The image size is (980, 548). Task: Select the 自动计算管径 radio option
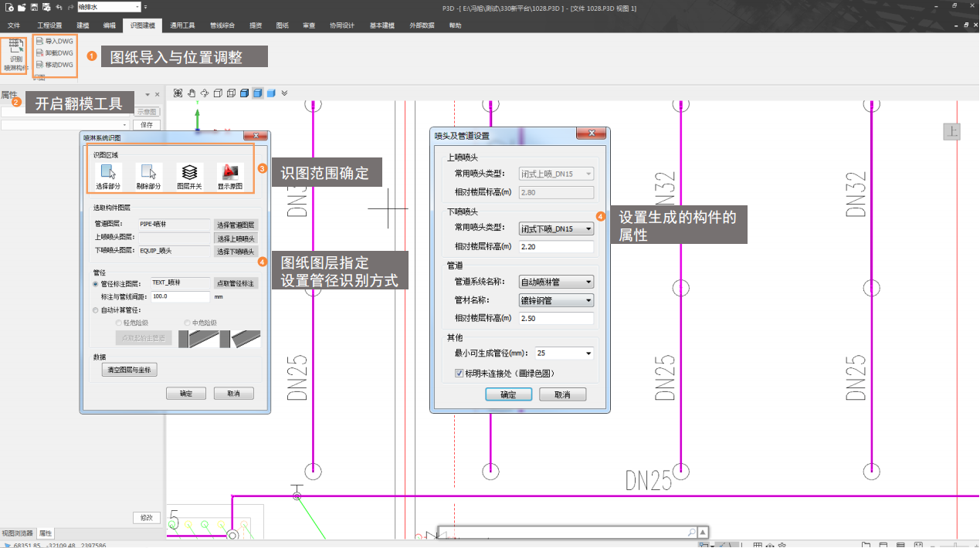pos(96,310)
